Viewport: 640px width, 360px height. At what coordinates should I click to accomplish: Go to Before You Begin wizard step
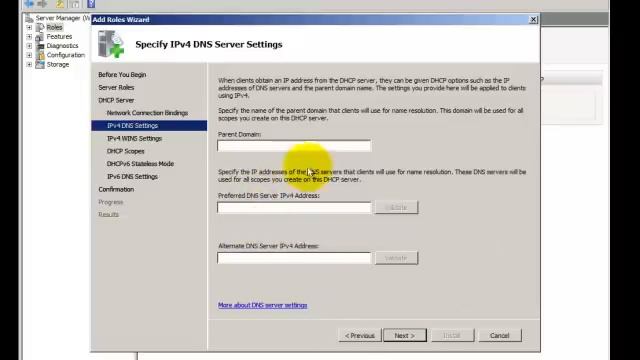click(x=122, y=75)
